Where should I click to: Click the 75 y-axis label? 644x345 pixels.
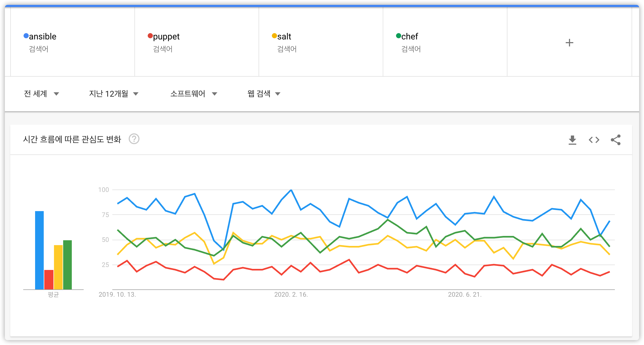click(106, 215)
